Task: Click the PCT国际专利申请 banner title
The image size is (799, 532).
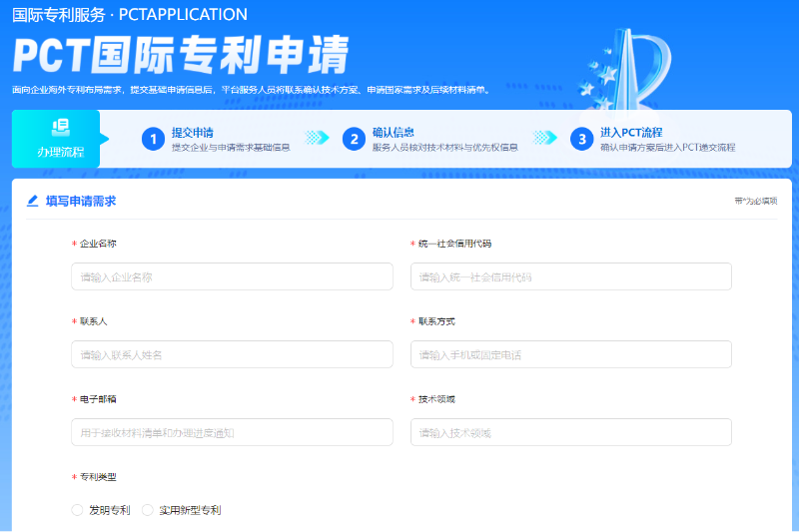Action: point(182,55)
